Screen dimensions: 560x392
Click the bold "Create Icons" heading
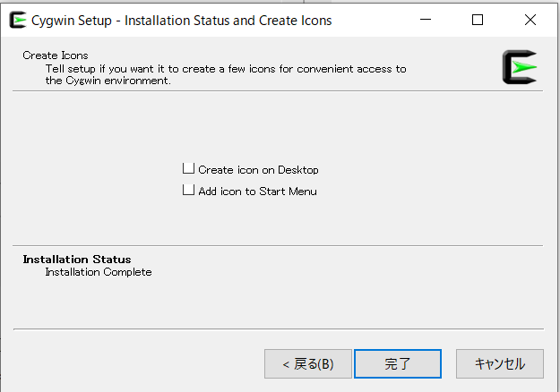pyautogui.click(x=56, y=55)
